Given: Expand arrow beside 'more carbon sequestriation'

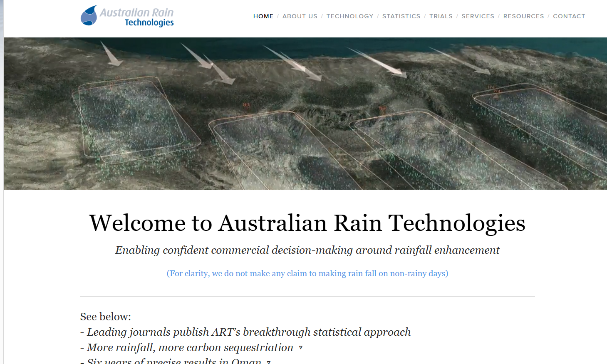Looking at the screenshot, I should pyautogui.click(x=300, y=347).
